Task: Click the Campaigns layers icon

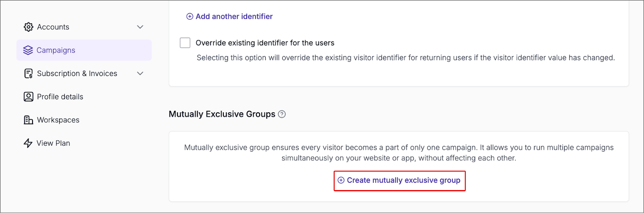Action: pos(28,50)
